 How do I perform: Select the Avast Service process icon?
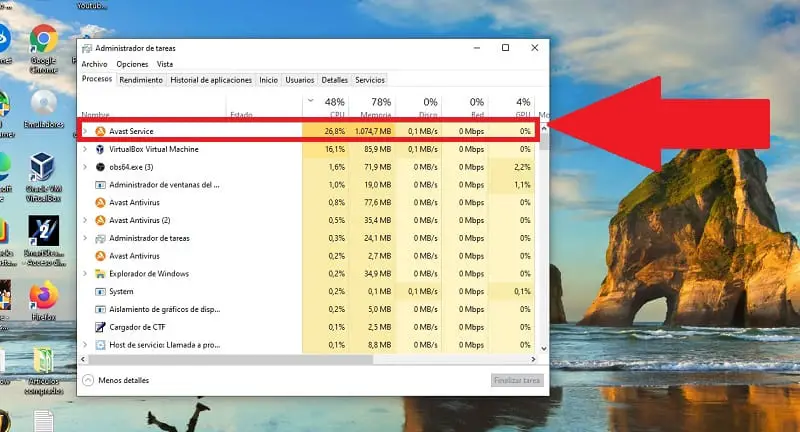[101, 131]
